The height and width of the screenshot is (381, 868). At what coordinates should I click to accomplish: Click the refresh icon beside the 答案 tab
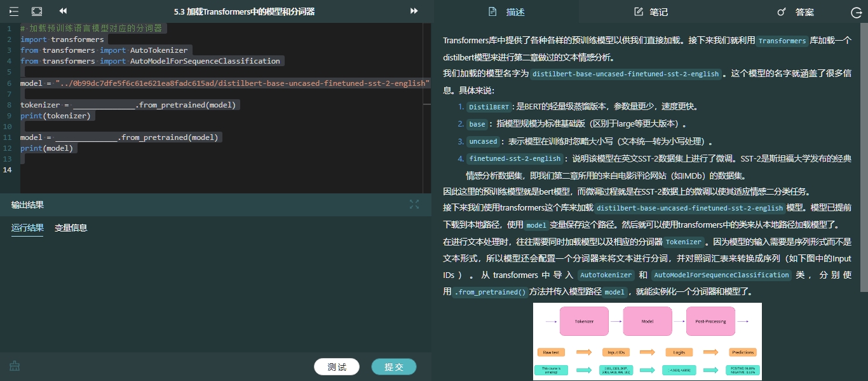(x=856, y=12)
